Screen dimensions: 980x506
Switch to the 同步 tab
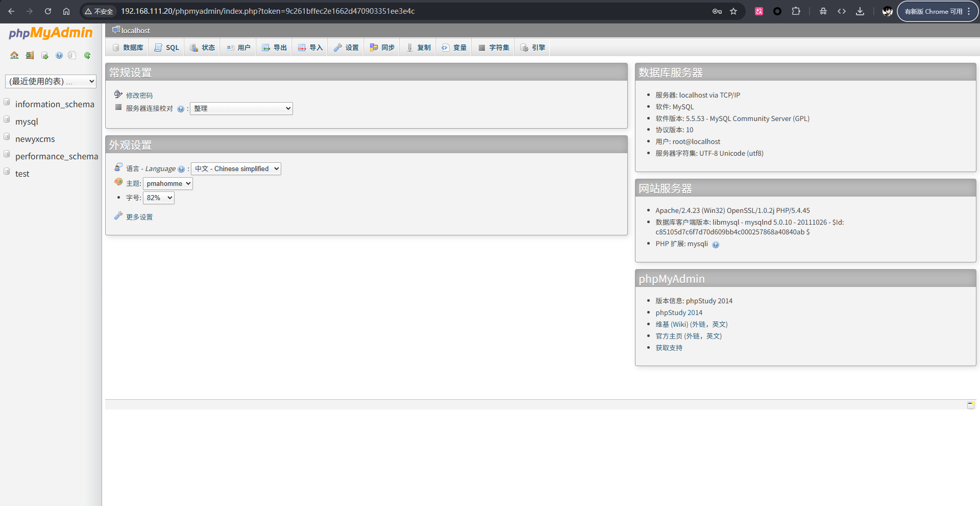[x=382, y=47]
